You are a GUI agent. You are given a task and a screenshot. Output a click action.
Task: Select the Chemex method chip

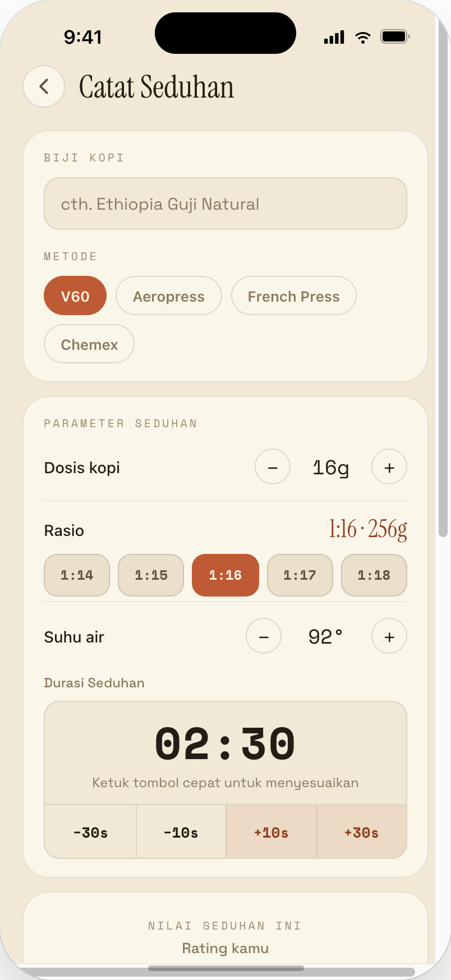coord(89,344)
